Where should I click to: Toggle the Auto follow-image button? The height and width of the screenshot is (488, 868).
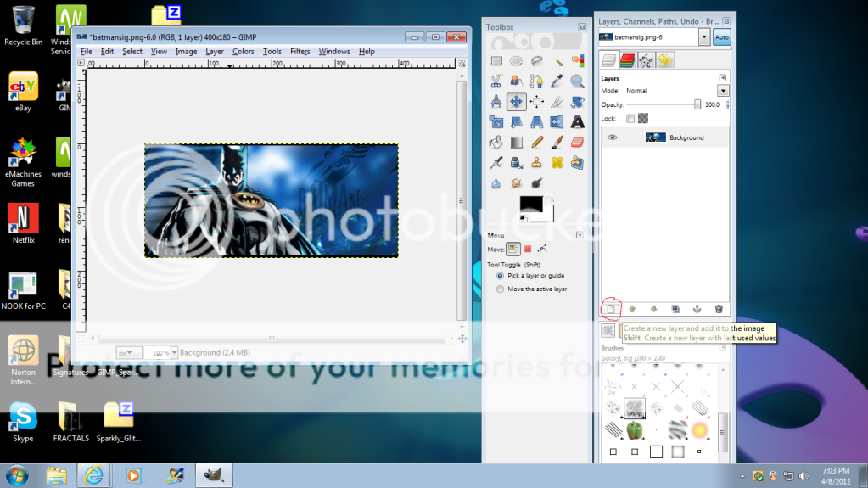point(722,37)
